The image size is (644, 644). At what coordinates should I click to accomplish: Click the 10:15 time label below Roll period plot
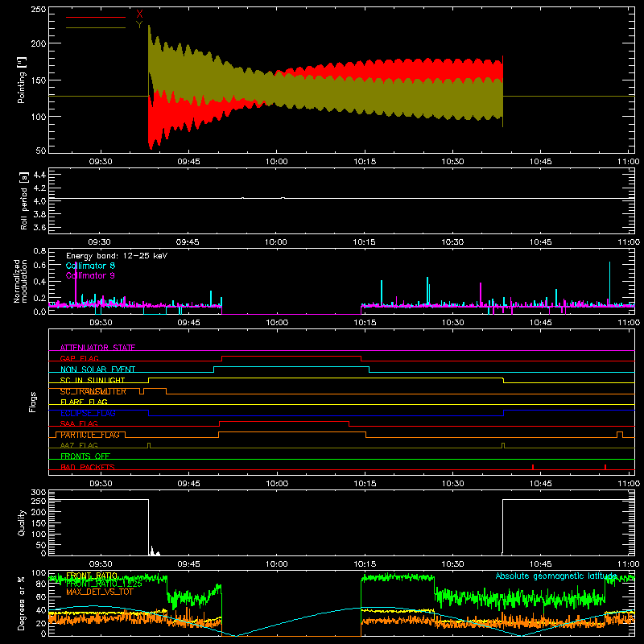point(365,242)
